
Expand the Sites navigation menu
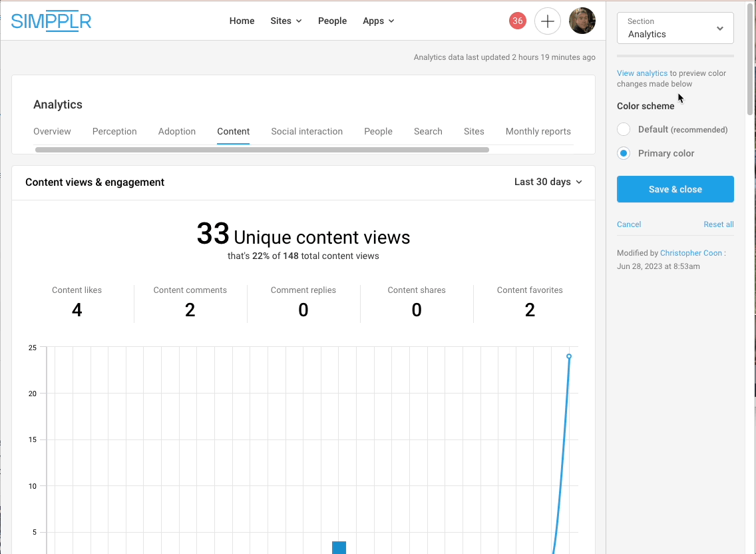[x=285, y=21]
